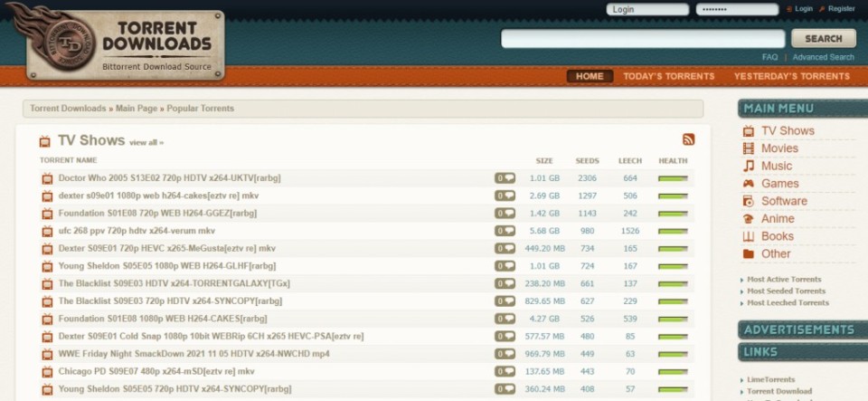Open the TV Shows RSS feed icon

(689, 139)
